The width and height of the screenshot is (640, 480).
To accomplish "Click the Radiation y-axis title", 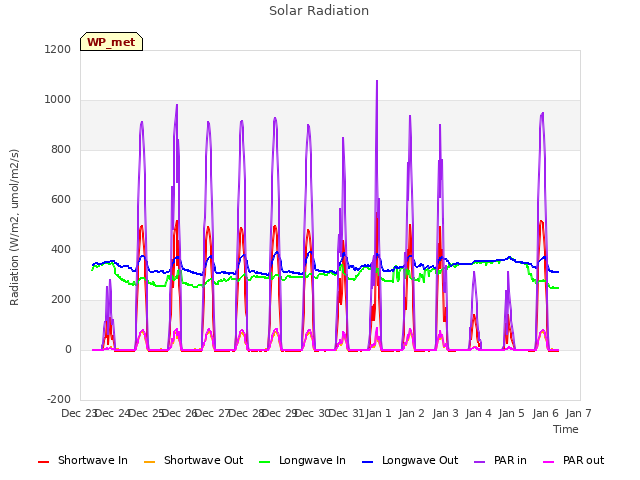I will pyautogui.click(x=14, y=227).
